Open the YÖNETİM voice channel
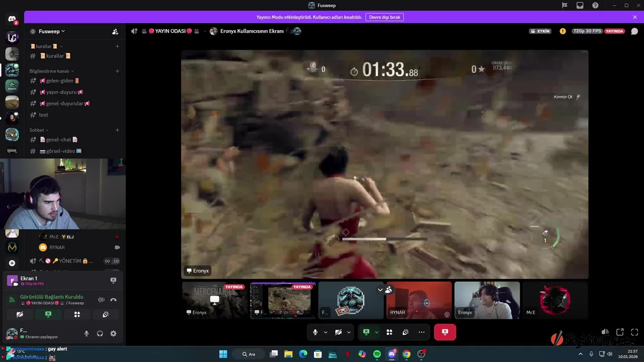The height and width of the screenshot is (362, 644). point(74,261)
